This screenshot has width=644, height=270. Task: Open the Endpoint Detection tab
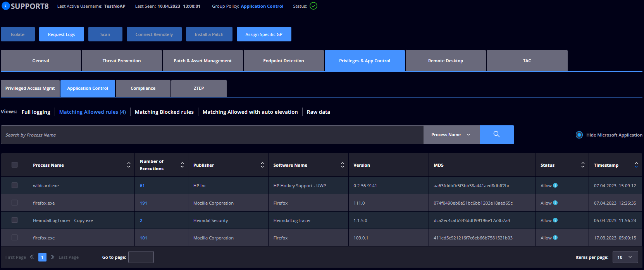(284, 61)
